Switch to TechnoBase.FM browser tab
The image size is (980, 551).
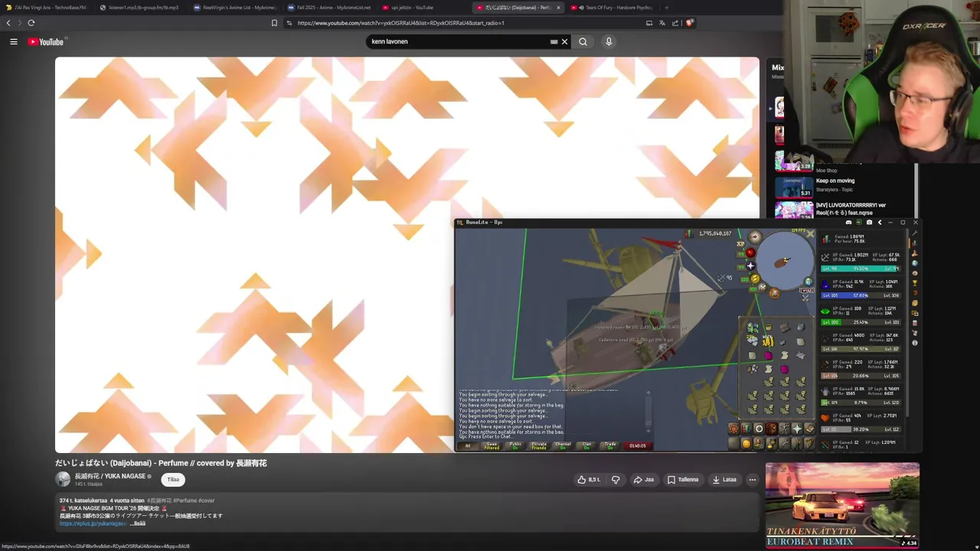tap(46, 8)
